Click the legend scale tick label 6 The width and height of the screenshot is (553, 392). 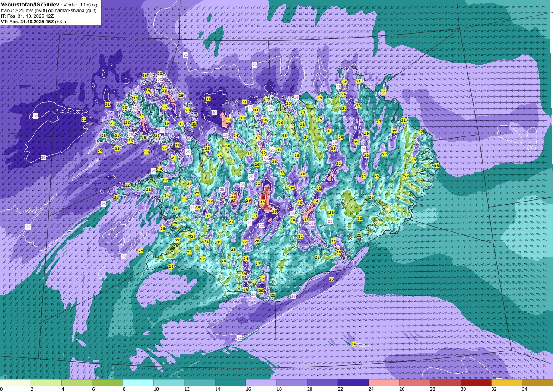click(x=93, y=389)
